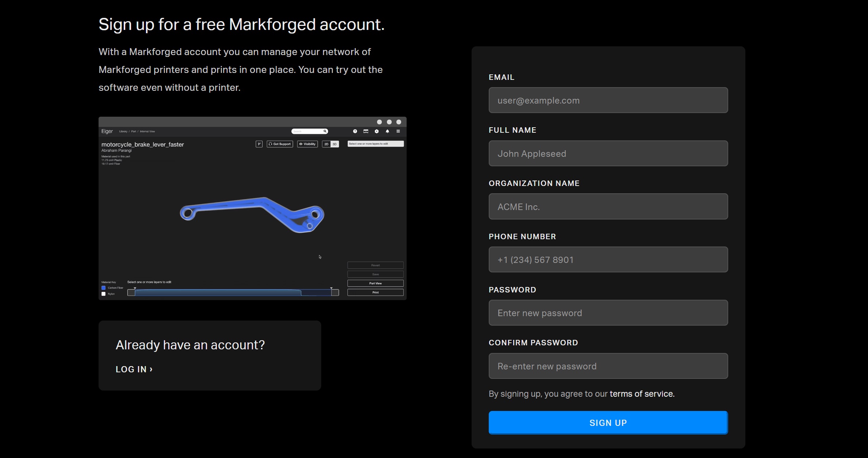This screenshot has height=458, width=868.
Task: Click the Part View button
Action: tap(375, 283)
